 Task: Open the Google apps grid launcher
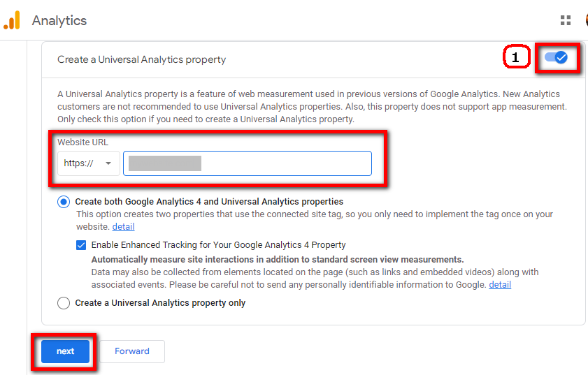(x=566, y=20)
